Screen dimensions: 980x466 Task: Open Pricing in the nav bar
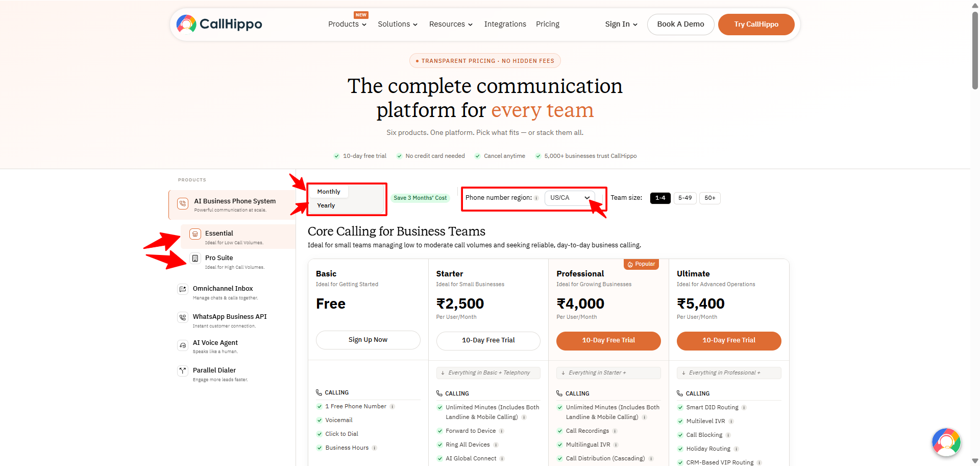coord(548,24)
